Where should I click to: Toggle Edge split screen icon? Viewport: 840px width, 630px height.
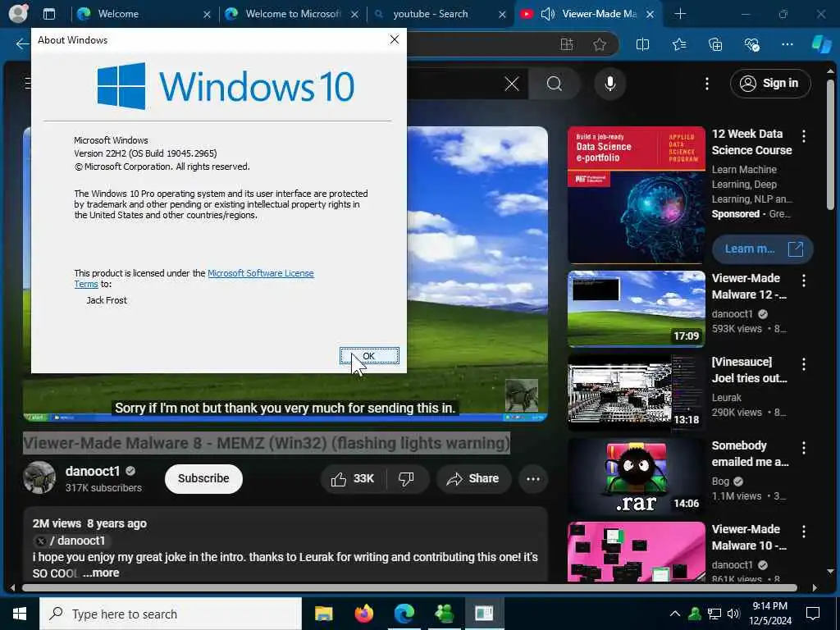642,44
